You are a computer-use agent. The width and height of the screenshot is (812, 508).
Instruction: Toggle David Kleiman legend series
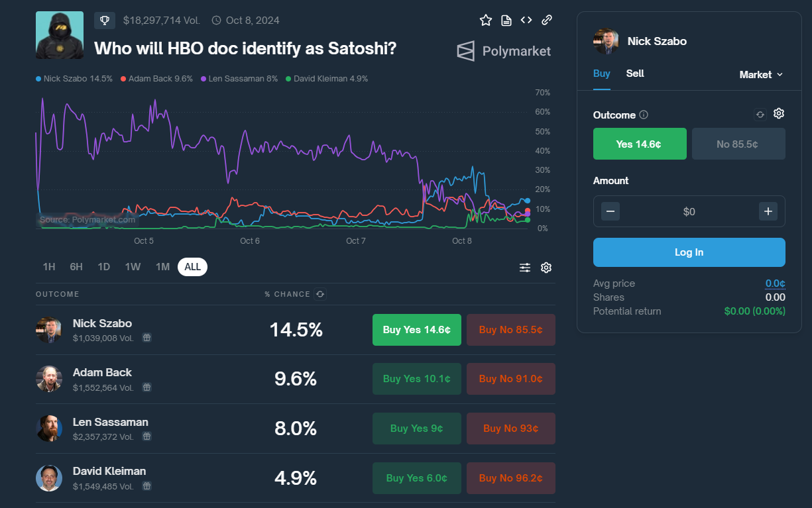pos(327,79)
